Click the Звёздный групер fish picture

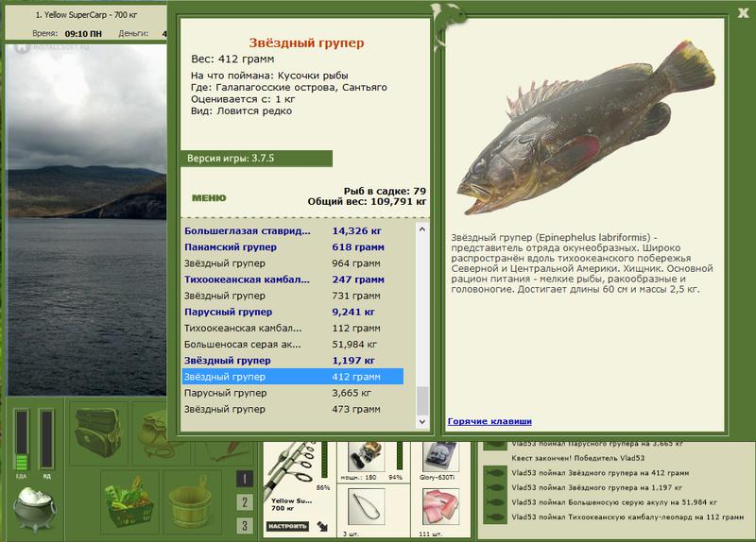[586, 127]
